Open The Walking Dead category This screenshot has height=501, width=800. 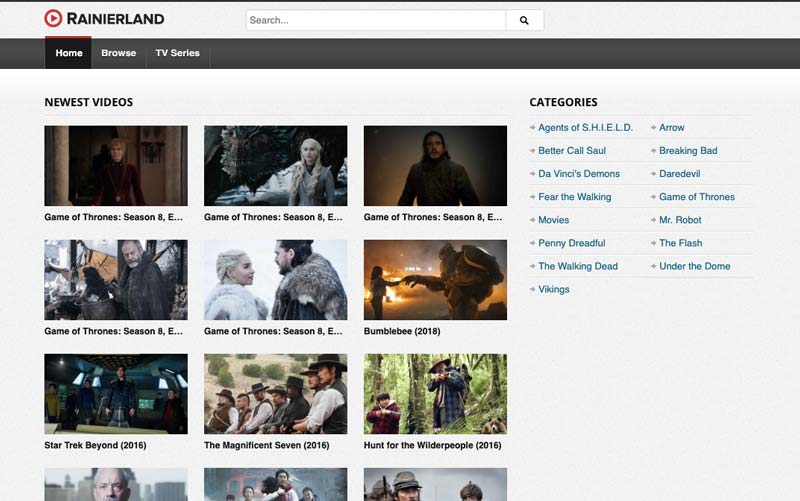(x=578, y=266)
